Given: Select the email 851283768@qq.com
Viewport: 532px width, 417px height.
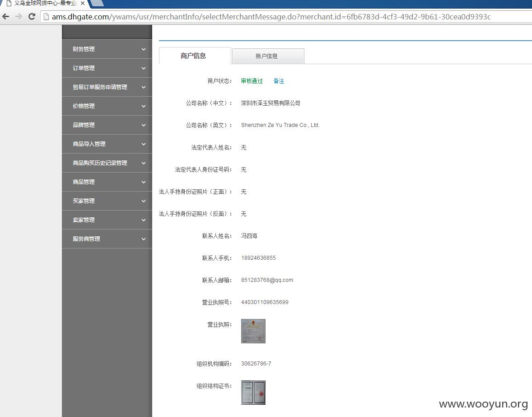Looking at the screenshot, I should point(267,280).
